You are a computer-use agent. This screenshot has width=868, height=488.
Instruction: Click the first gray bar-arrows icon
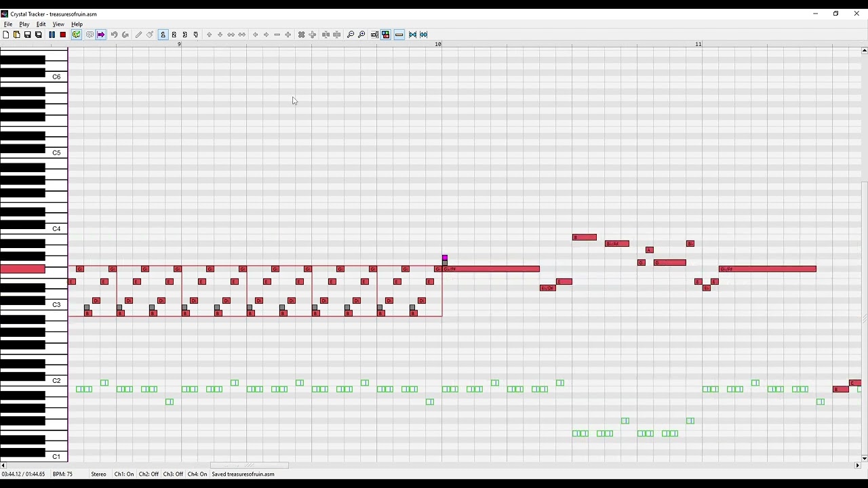326,35
